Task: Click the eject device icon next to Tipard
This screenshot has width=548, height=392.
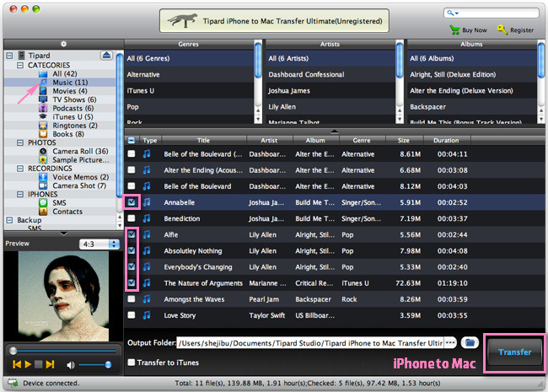Action: coord(106,55)
